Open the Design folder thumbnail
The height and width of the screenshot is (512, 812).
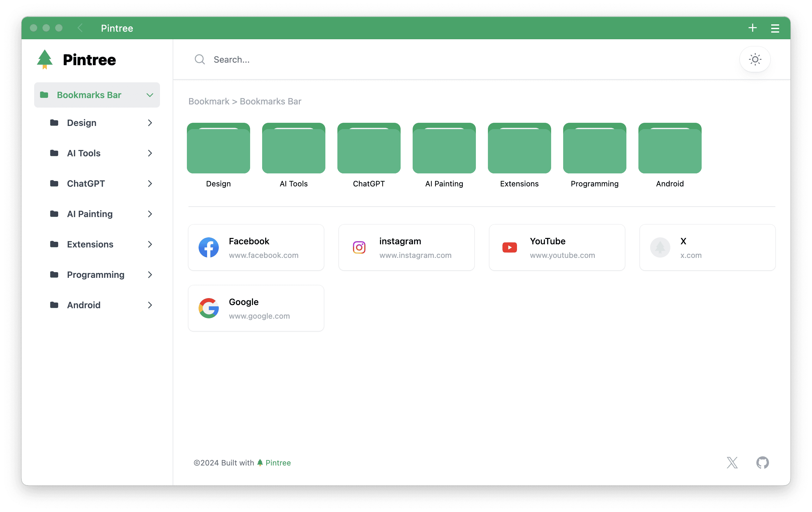(x=218, y=148)
